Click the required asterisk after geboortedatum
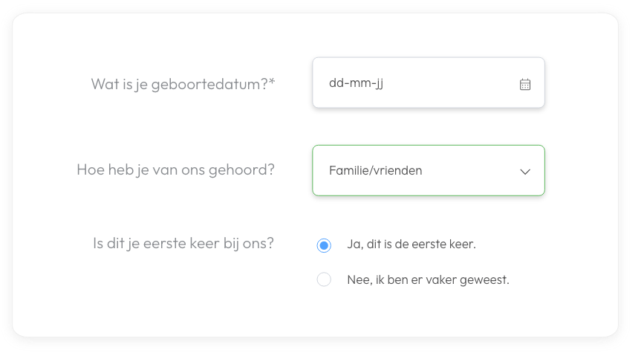The height and width of the screenshot is (353, 644). [272, 81]
